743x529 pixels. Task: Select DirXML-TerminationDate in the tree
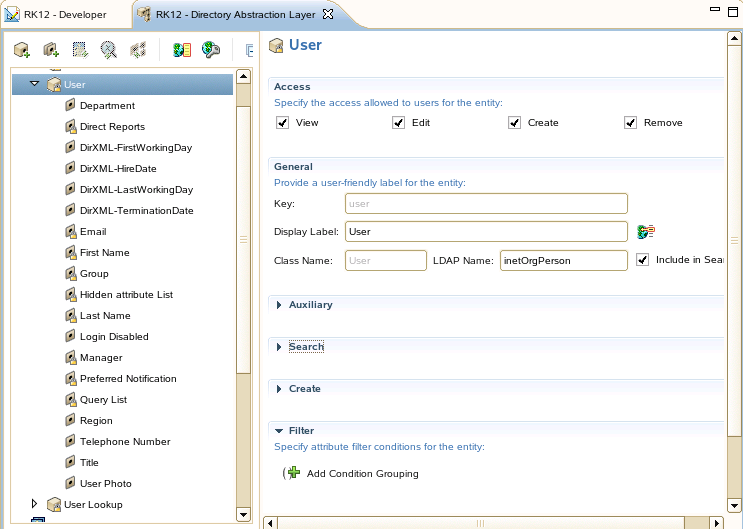click(x=136, y=210)
